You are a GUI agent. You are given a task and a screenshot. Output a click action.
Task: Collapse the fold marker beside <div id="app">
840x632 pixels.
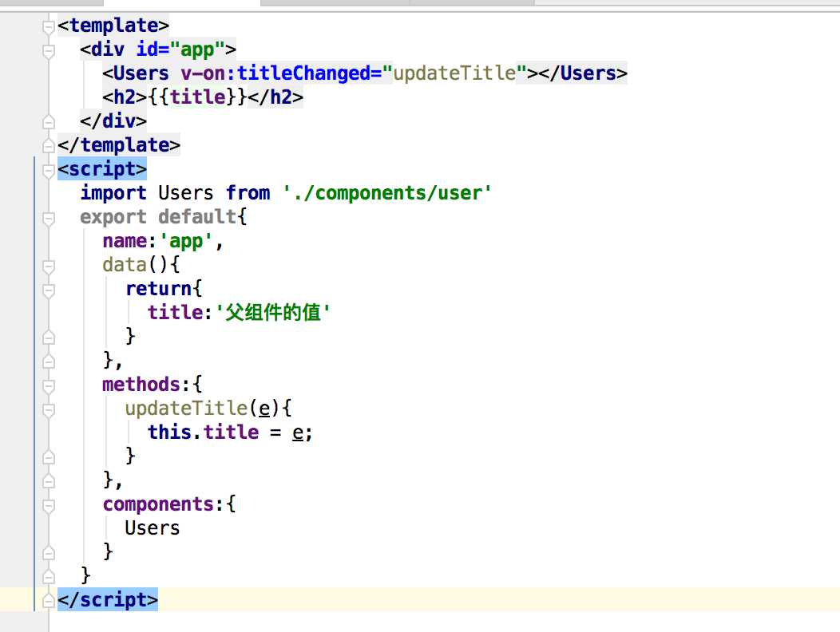(x=48, y=50)
